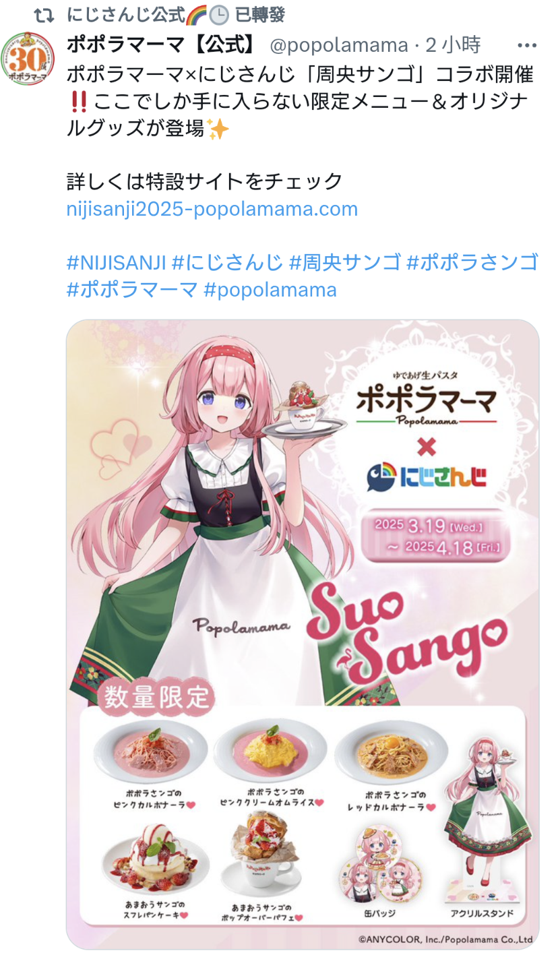Open the #ポポラサンゴ hashtag

point(472,262)
